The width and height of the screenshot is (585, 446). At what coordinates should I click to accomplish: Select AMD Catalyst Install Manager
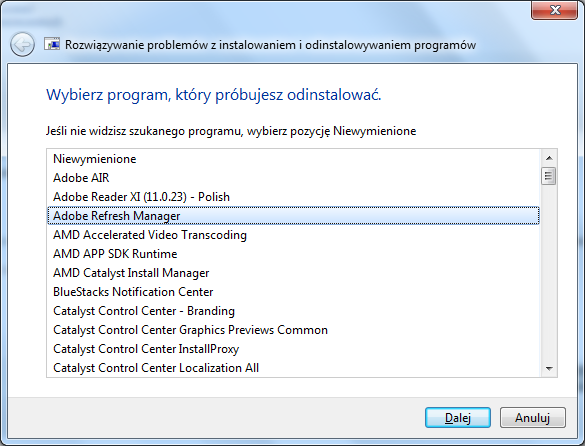[x=293, y=273]
